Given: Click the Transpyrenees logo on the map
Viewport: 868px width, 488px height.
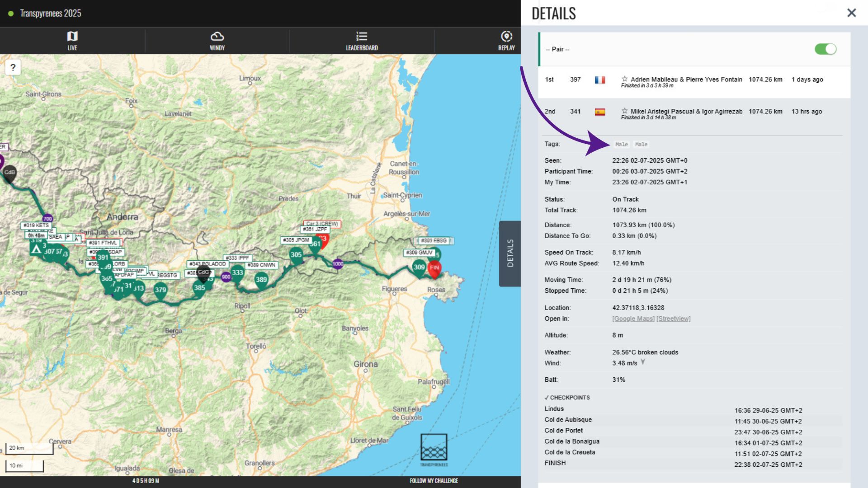Looking at the screenshot, I should (x=434, y=450).
